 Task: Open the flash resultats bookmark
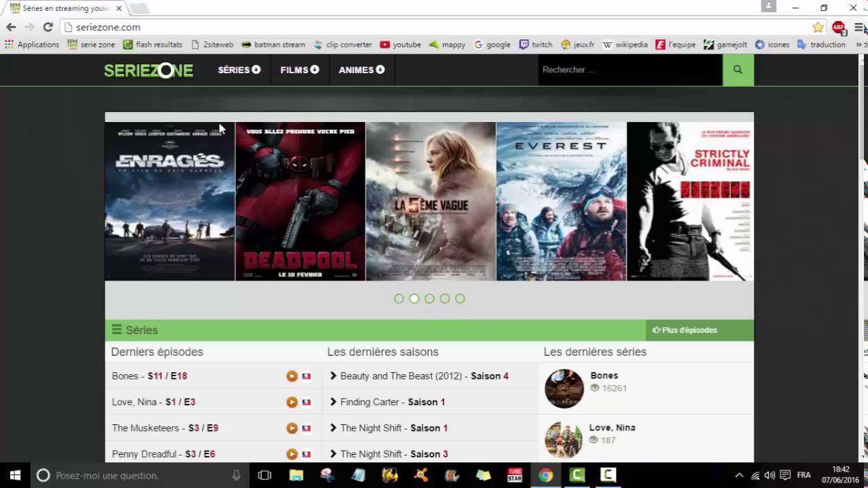(153, 45)
